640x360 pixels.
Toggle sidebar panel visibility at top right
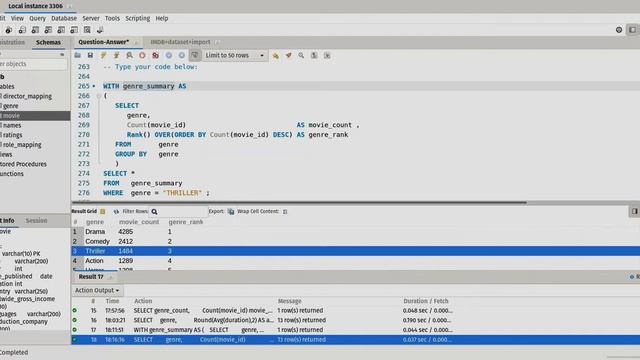tap(632, 30)
